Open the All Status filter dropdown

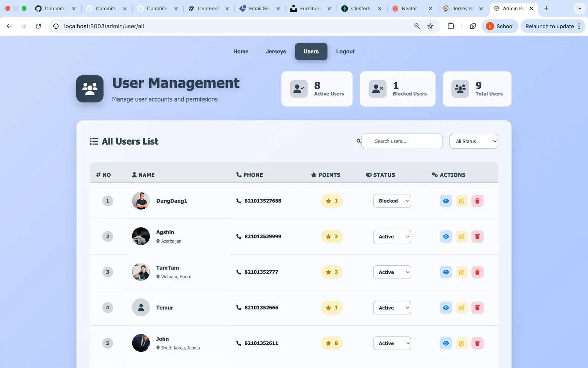(474, 141)
